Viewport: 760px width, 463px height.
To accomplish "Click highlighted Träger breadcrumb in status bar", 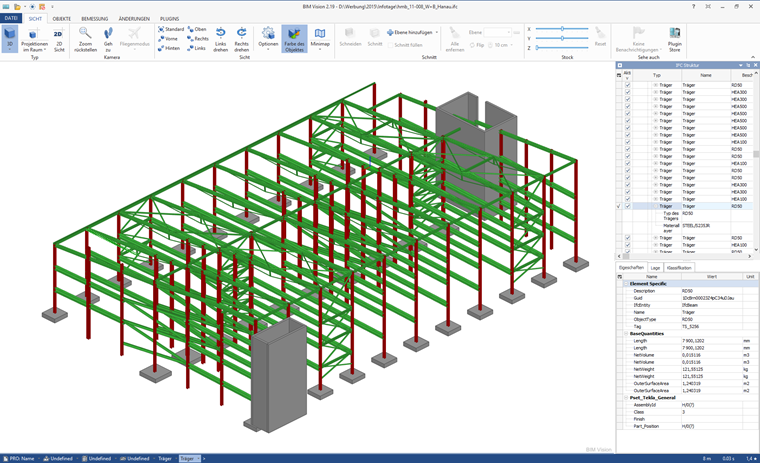I will click(189, 458).
